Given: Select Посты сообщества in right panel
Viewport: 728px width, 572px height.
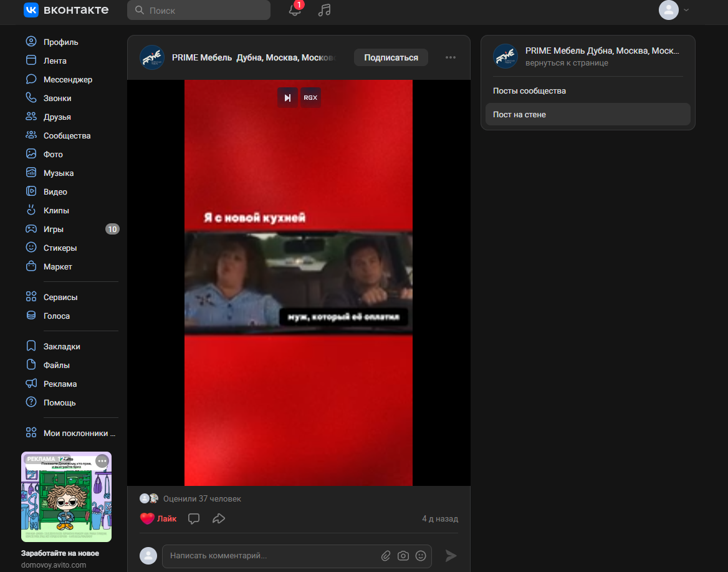Looking at the screenshot, I should [529, 91].
